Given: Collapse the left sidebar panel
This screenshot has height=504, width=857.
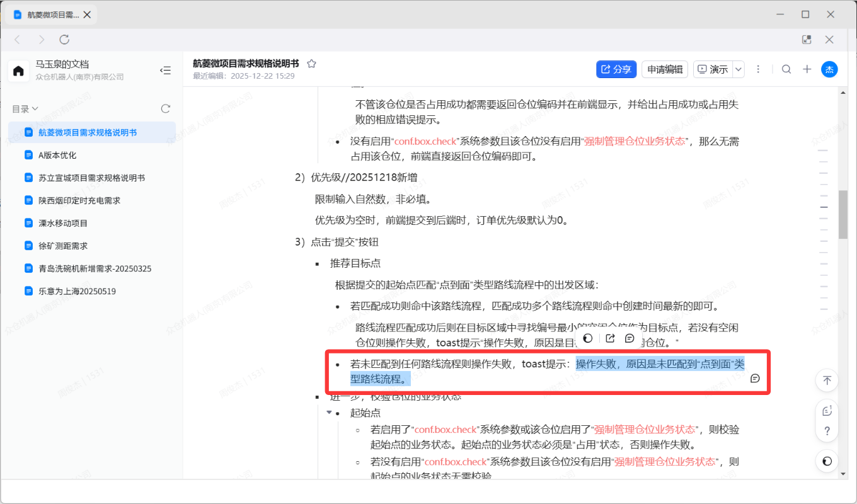Looking at the screenshot, I should 165,70.
